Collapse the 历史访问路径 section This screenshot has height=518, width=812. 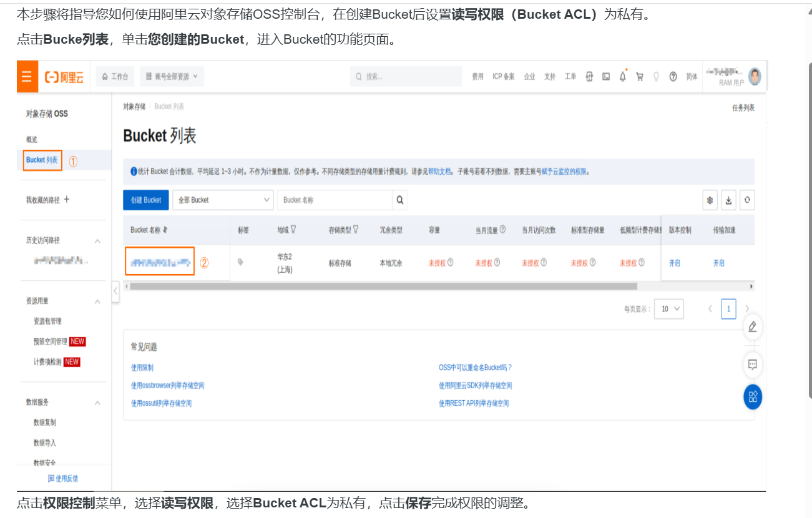point(97,241)
